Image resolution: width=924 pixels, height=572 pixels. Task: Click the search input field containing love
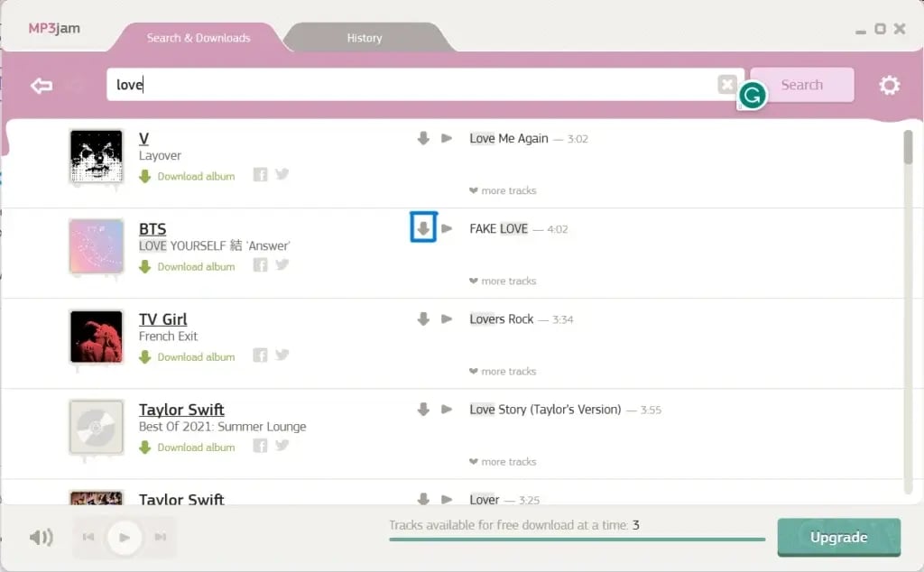pyautogui.click(x=415, y=85)
